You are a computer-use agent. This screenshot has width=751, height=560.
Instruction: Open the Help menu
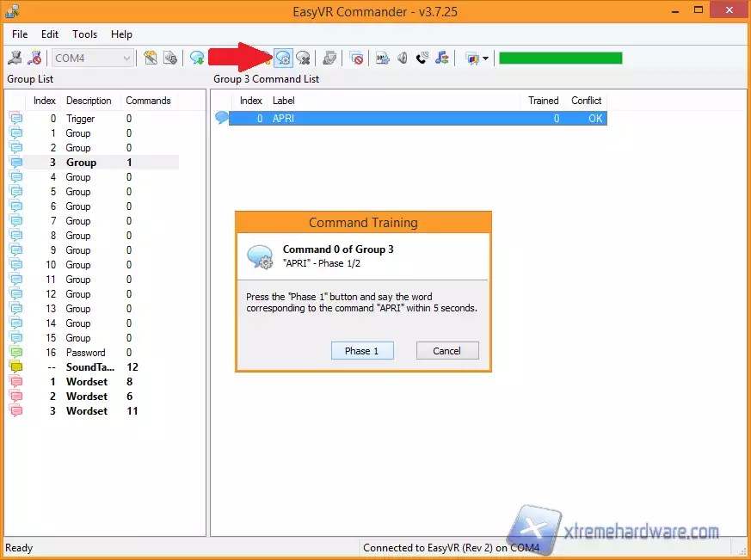121,34
